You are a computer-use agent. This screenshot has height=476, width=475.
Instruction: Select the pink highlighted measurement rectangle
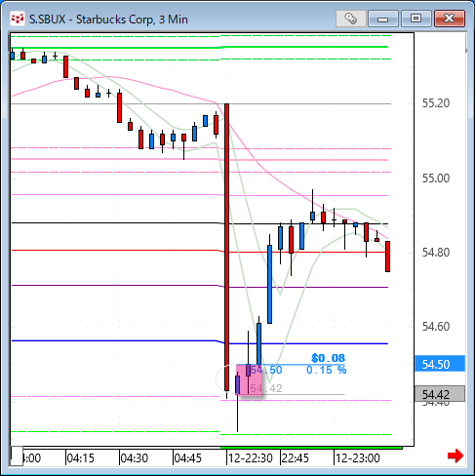[249, 379]
